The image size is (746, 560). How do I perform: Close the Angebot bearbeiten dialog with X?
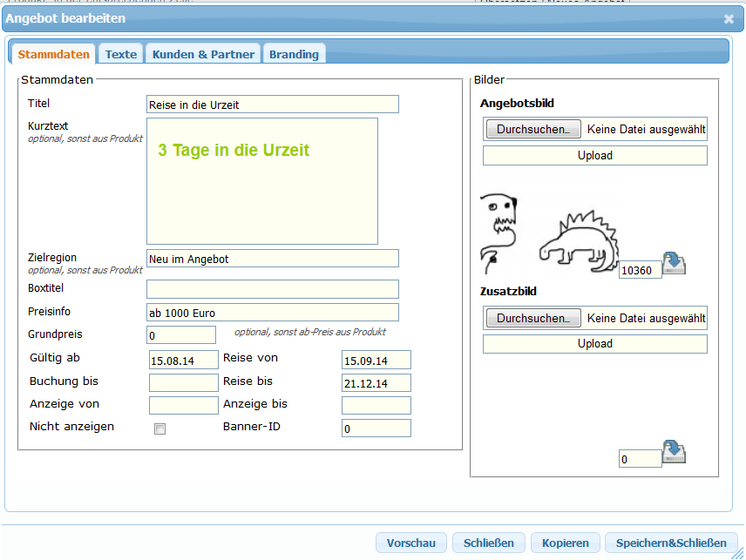[x=729, y=18]
